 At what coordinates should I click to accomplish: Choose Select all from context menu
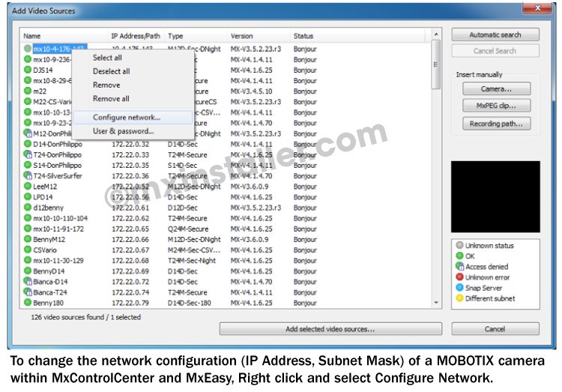coord(133,58)
